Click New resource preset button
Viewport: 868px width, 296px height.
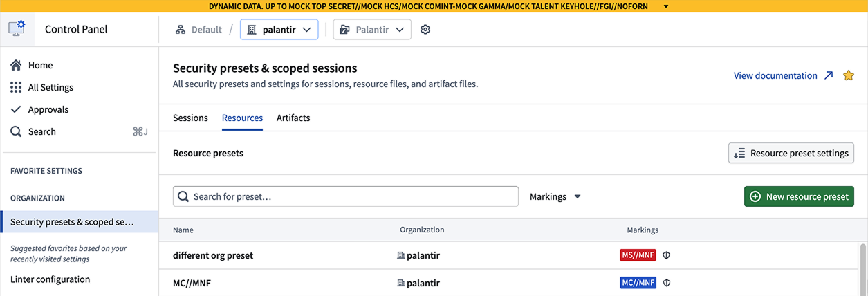point(799,196)
